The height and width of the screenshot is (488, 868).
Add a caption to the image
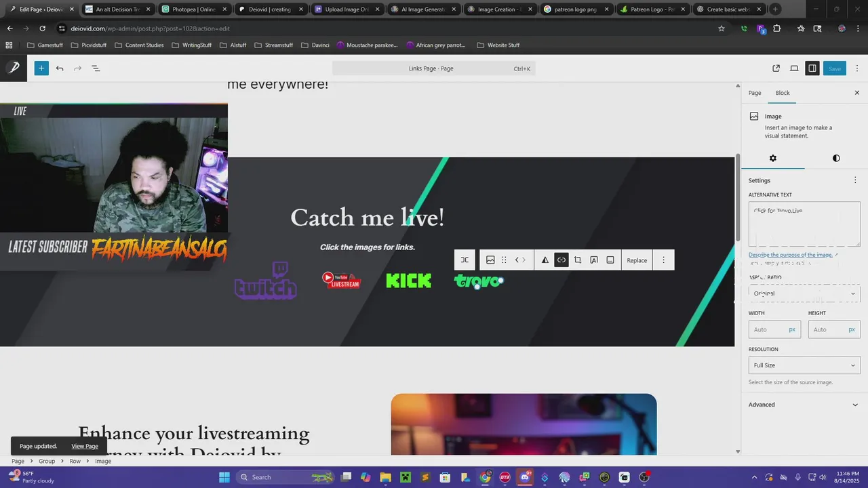[x=610, y=260]
